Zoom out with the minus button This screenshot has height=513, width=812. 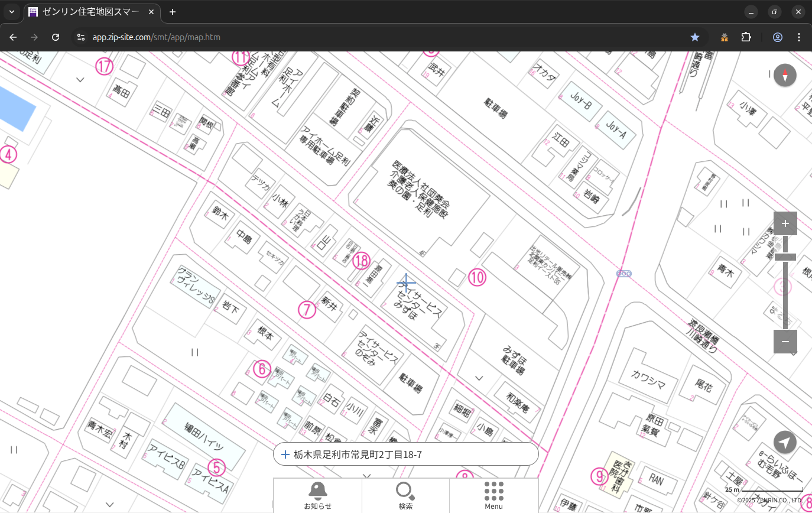(x=785, y=342)
